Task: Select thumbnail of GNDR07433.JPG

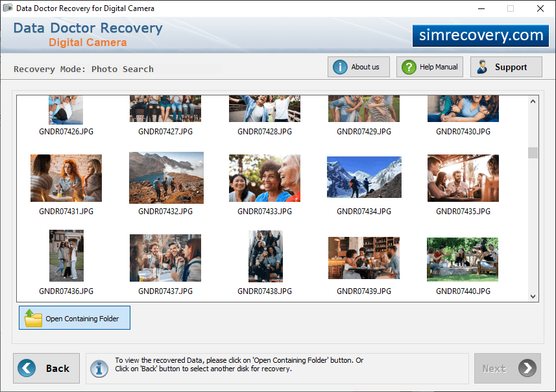Action: tap(265, 178)
